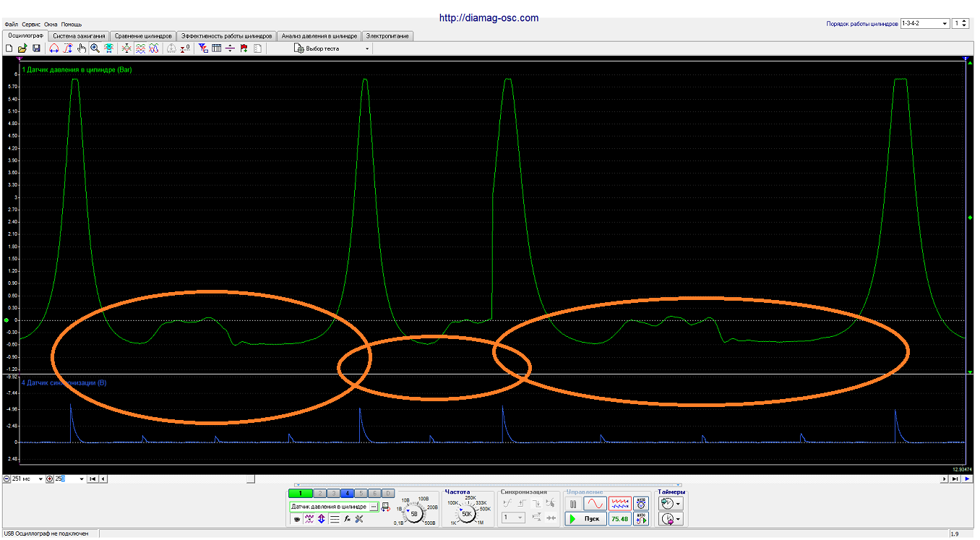Click the filter funnel icon in the toolbar

204,48
